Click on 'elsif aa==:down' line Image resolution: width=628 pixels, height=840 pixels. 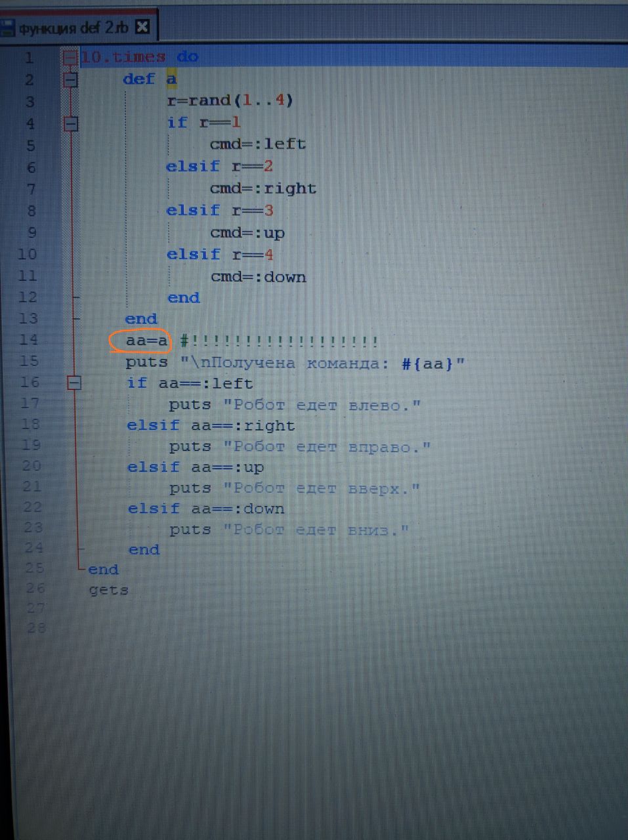tap(207, 509)
